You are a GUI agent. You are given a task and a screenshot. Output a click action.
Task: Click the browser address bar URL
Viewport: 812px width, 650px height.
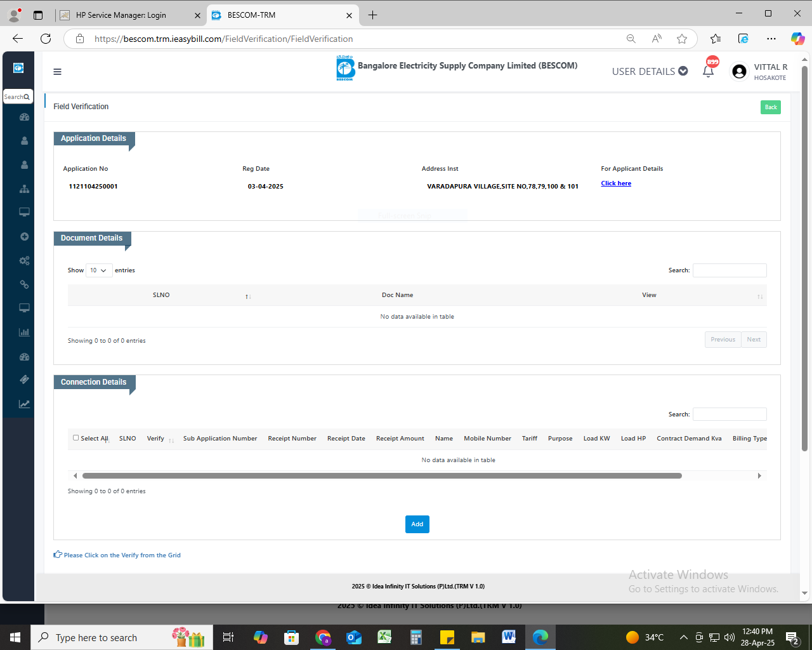point(224,39)
